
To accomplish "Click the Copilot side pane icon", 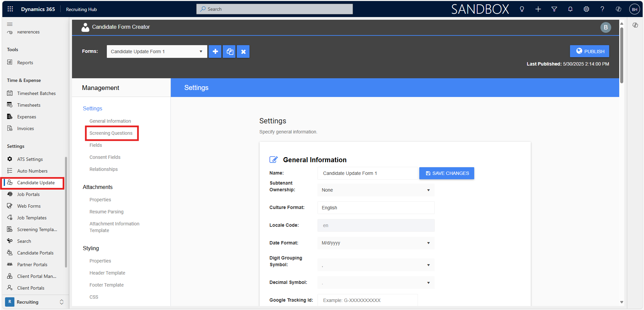I will [635, 25].
